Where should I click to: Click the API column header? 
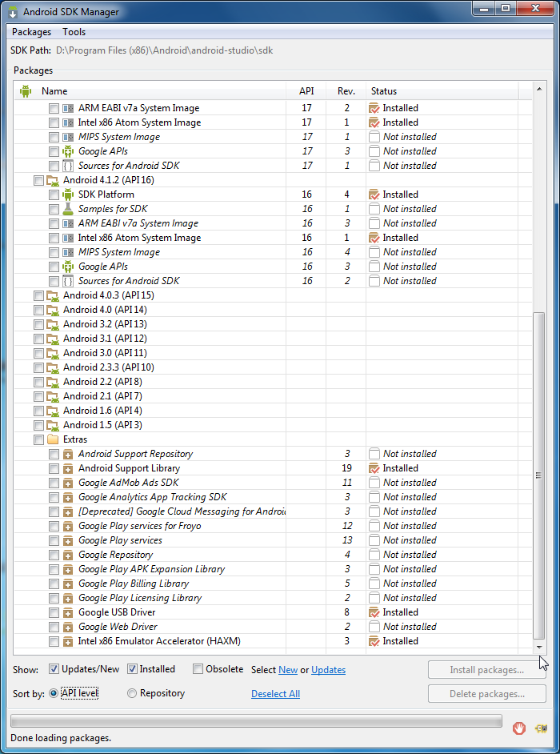coord(306,91)
